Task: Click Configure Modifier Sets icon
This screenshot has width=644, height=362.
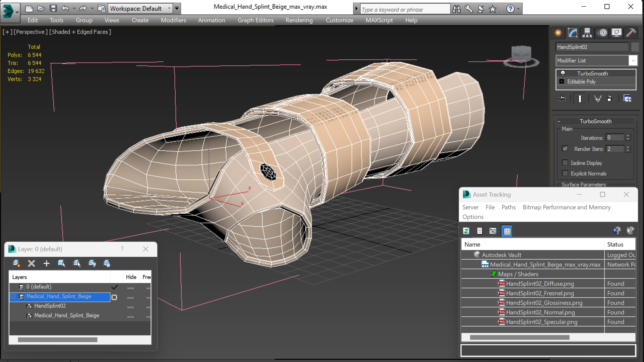Action: 628,98
